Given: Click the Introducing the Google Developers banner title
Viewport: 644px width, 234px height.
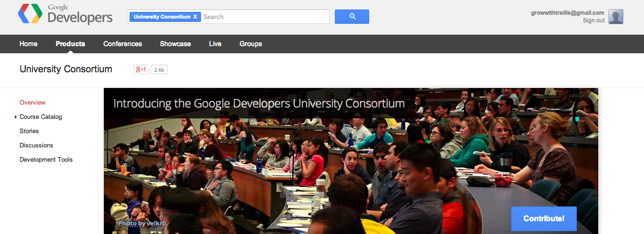Looking at the screenshot, I should (259, 103).
